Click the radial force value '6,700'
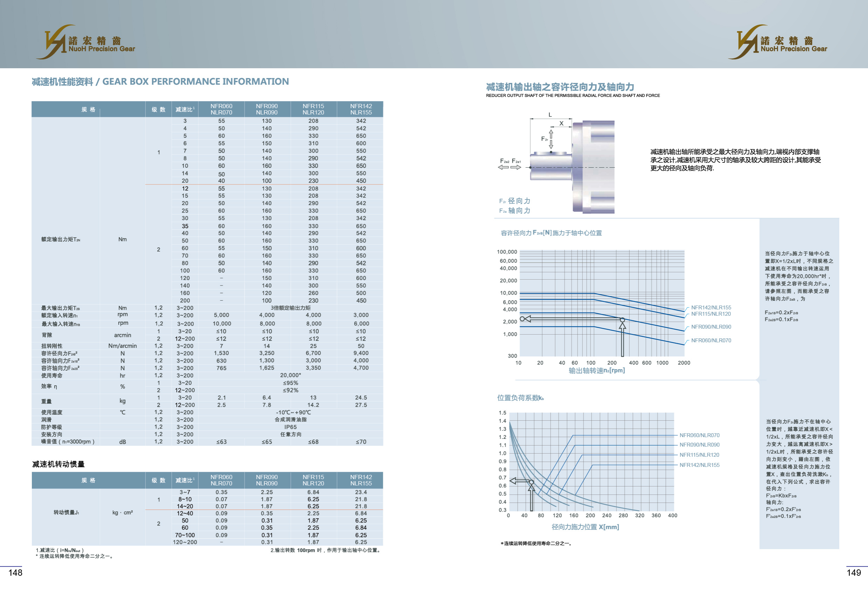Screen dimensions: 868x589 click(x=313, y=353)
